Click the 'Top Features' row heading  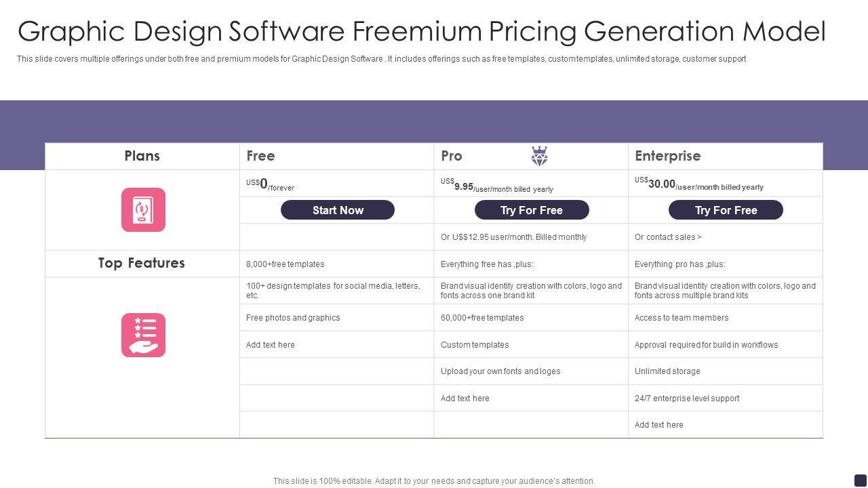[142, 263]
